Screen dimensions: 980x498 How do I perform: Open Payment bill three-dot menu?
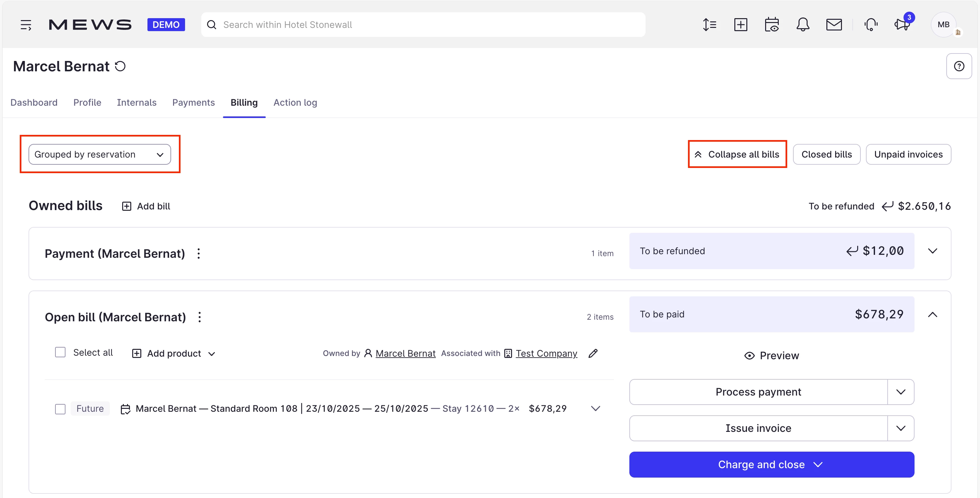pyautogui.click(x=199, y=254)
